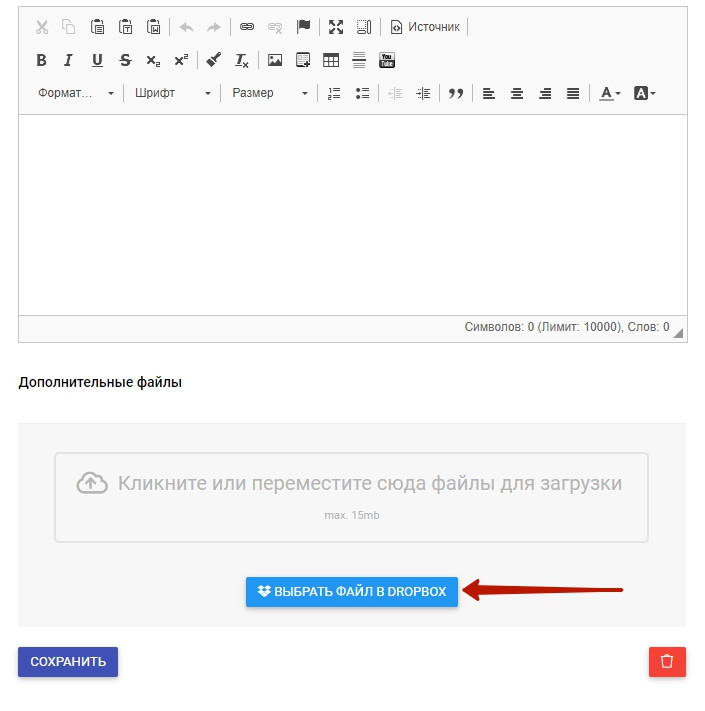Switch to Источник source view
705x711 pixels.
point(425,27)
